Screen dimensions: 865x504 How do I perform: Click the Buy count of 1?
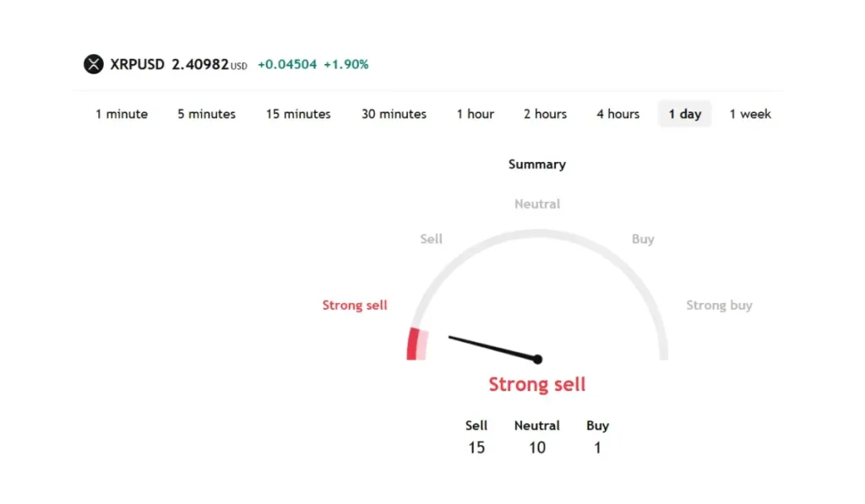(x=597, y=447)
